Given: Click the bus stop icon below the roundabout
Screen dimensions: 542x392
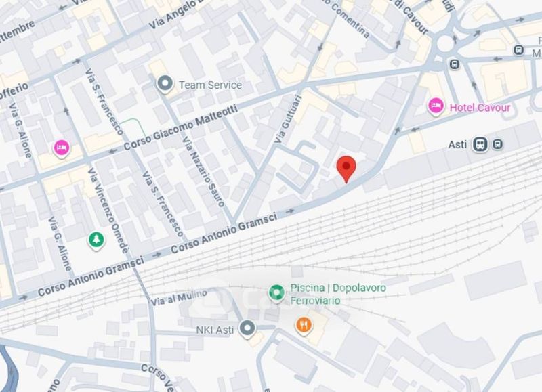Looking at the screenshot, I should point(455,64).
